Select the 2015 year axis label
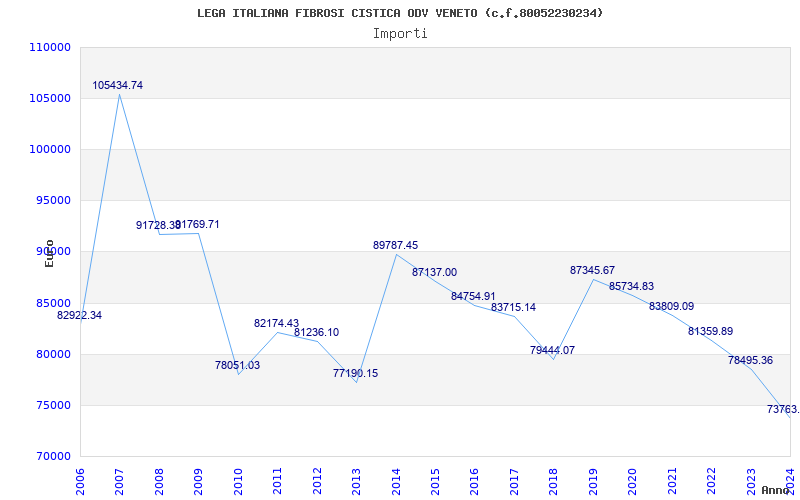This screenshot has height=500, width=800. 435,480
